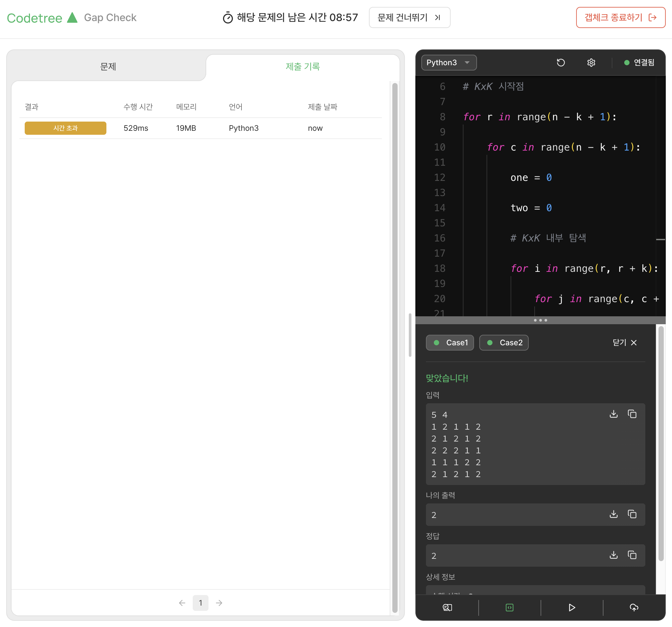This screenshot has width=672, height=627.
Task: Click the 언어 column header
Action: pyautogui.click(x=236, y=107)
